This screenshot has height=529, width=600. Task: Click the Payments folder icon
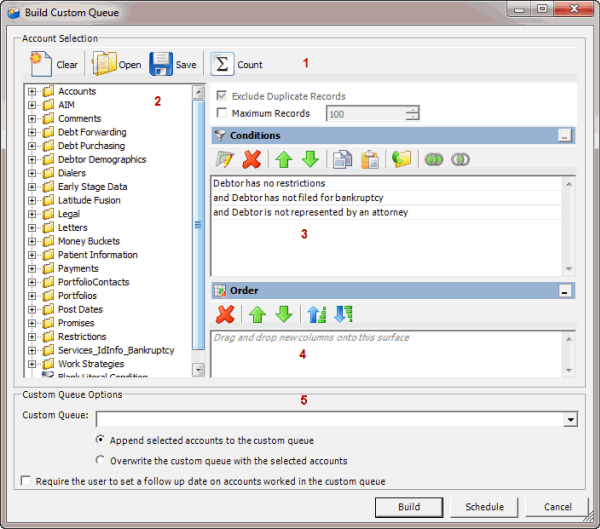pos(48,268)
